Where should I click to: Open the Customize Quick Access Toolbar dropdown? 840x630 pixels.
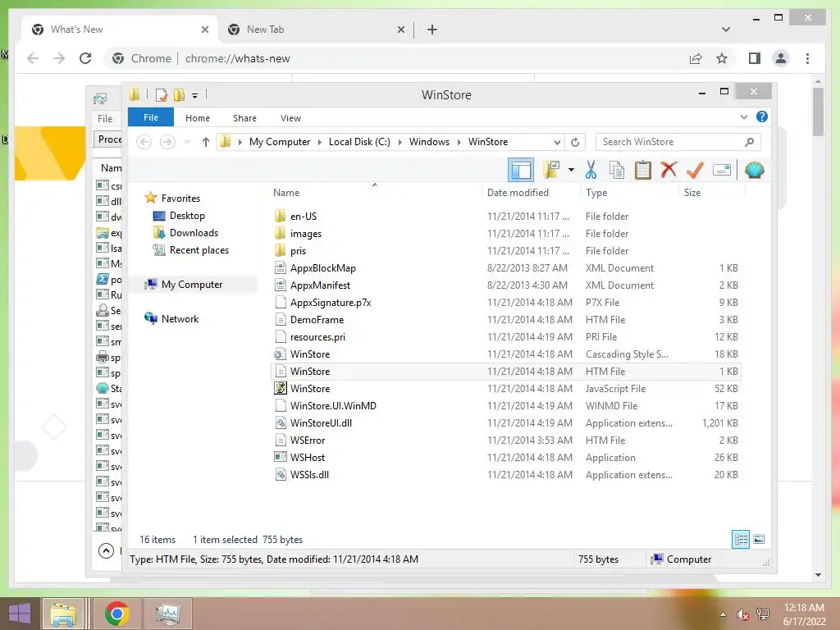point(195,96)
